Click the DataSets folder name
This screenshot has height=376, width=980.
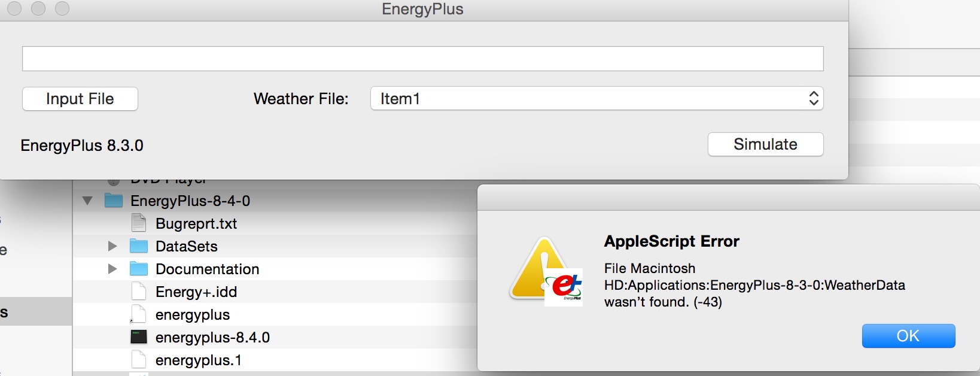point(187,246)
